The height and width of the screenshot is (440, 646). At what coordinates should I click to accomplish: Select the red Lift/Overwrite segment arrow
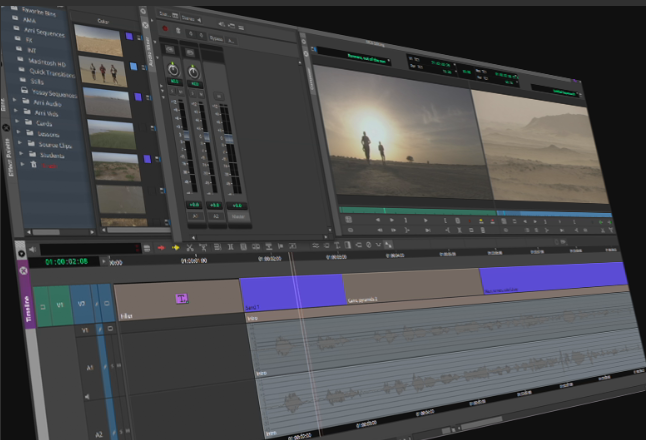pyautogui.click(x=161, y=248)
